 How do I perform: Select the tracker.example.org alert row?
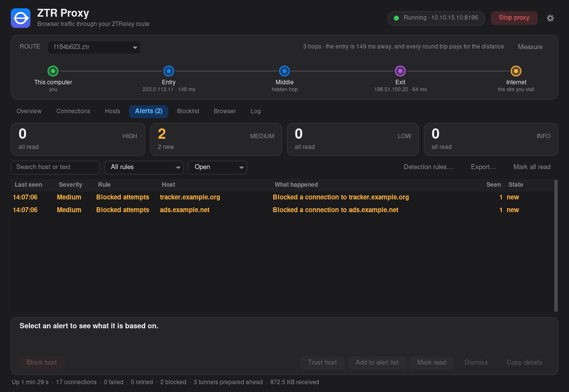(x=283, y=197)
